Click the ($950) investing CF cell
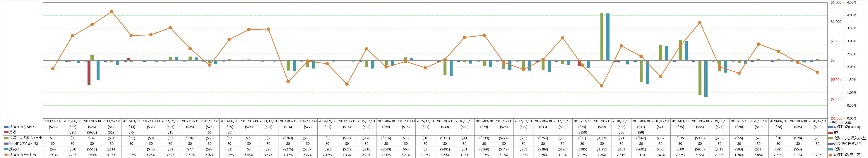This screenshot has height=158, width=868. [x=700, y=149]
